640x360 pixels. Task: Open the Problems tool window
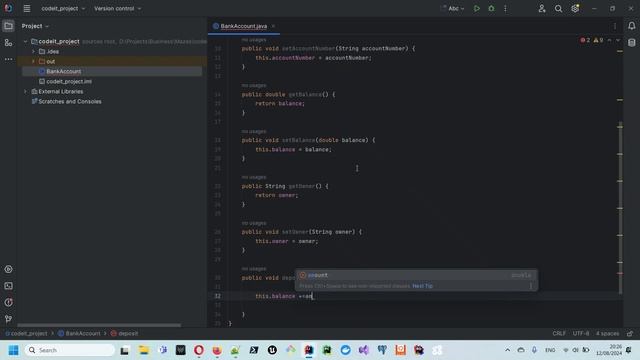[8, 302]
